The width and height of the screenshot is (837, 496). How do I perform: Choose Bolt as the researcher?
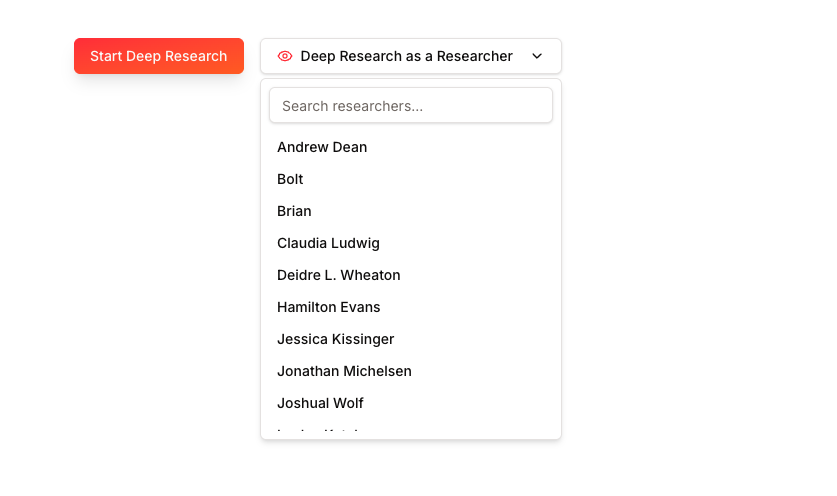click(x=290, y=179)
